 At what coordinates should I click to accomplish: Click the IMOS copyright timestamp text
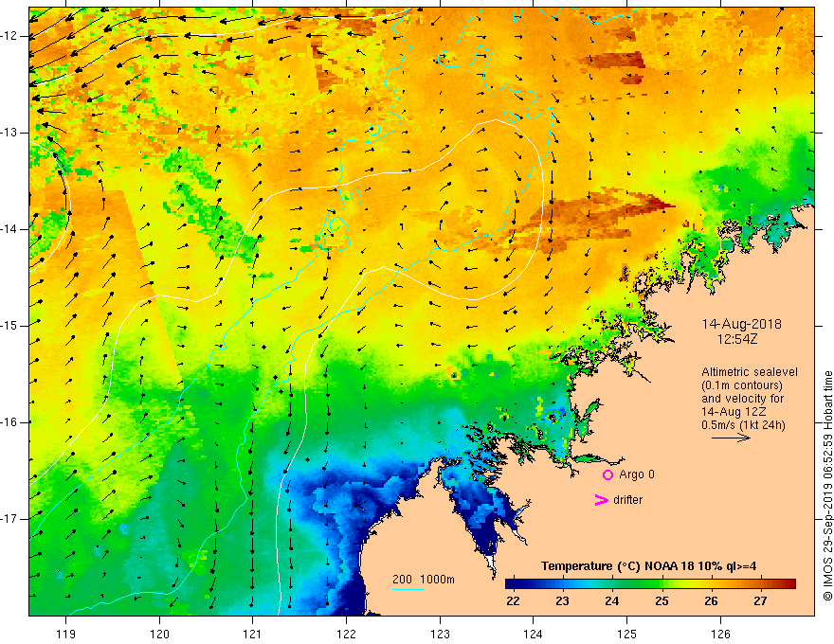point(827,486)
